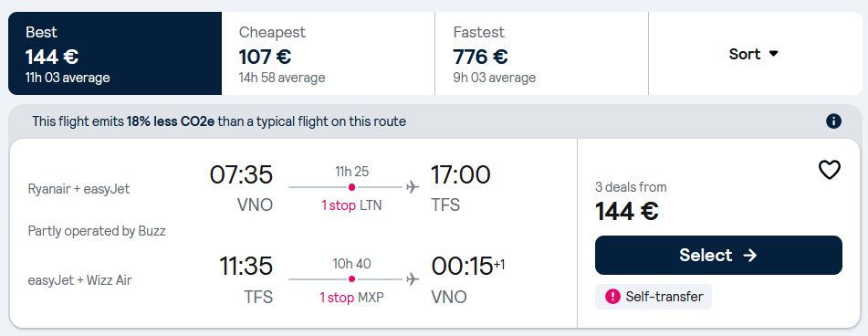Click the Sort dropdown caret arrow
This screenshot has height=336, width=868.
tap(773, 54)
